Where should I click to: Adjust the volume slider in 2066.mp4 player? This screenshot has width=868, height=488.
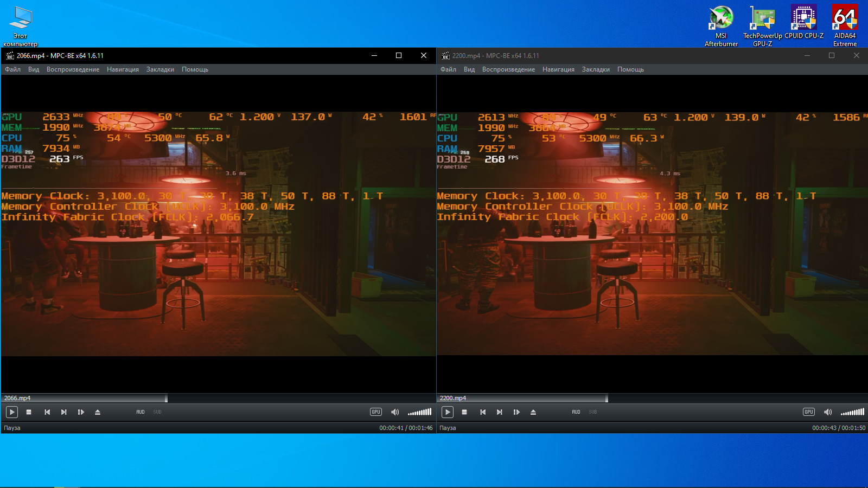pyautogui.click(x=420, y=412)
